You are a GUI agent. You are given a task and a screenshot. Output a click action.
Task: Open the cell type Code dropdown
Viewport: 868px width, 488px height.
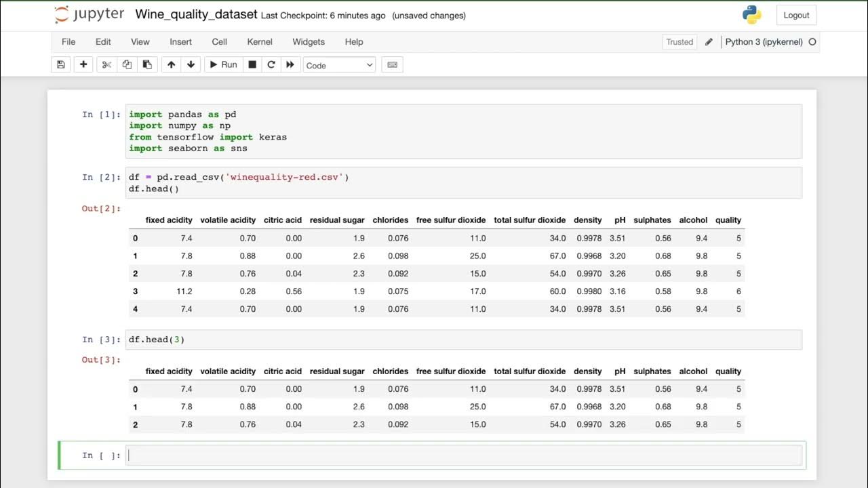pos(339,65)
